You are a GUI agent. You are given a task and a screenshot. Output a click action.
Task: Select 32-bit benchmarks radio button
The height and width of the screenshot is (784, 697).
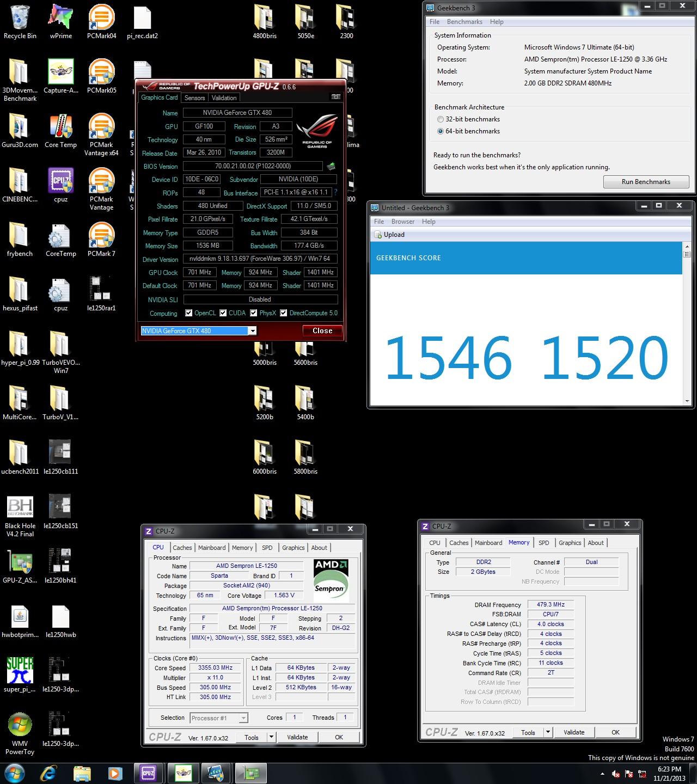[441, 119]
